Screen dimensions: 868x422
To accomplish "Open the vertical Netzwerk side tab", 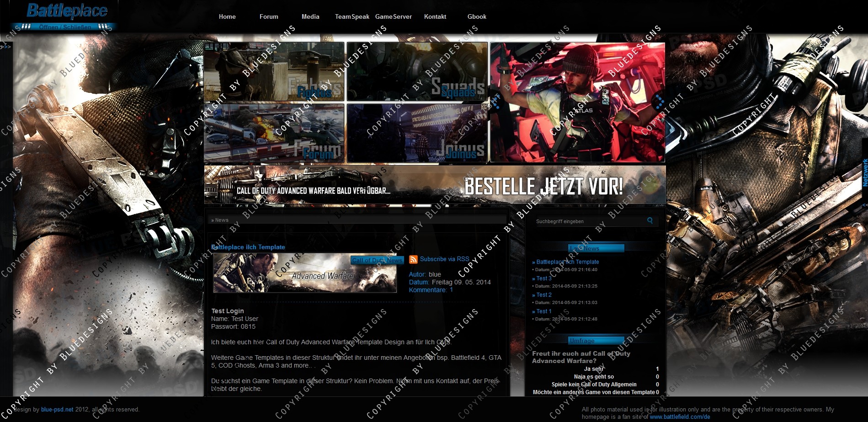I will 865,172.
